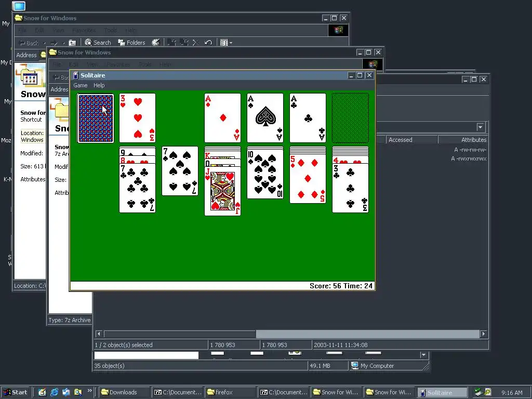Click Search in back Snow for Windows toolbar

[x=98, y=43]
